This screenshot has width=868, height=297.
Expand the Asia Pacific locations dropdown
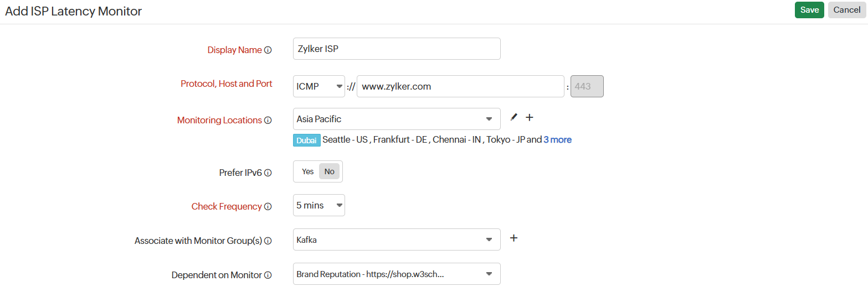(x=396, y=119)
